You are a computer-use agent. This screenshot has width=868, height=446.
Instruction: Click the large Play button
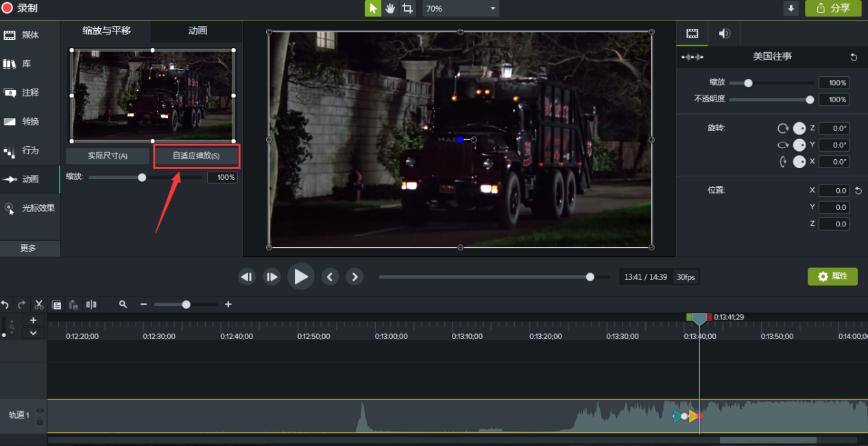pos(301,277)
